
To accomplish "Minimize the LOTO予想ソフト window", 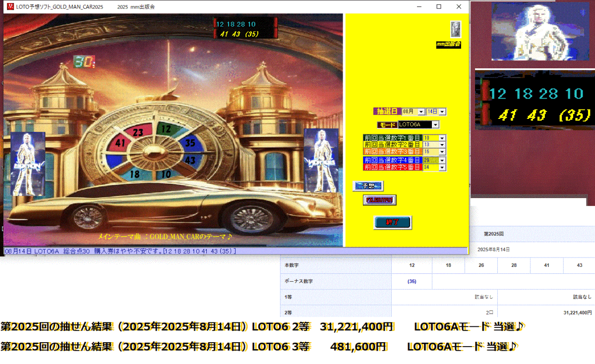I will click(419, 6).
